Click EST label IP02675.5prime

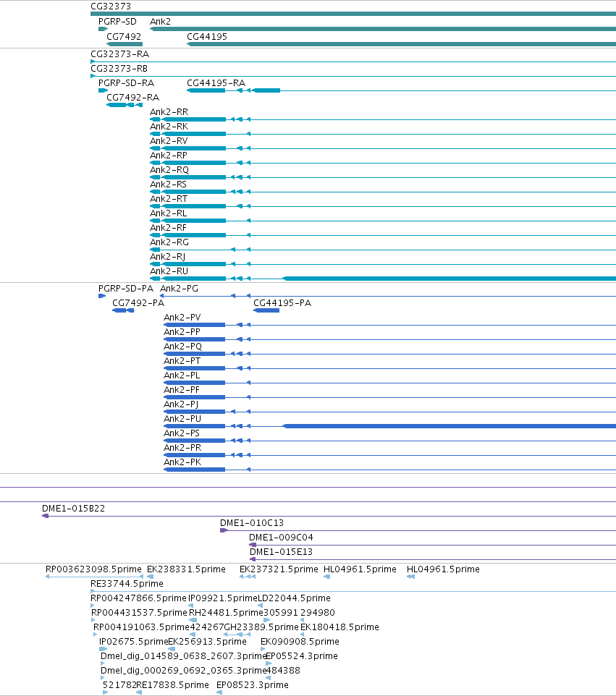tap(134, 642)
